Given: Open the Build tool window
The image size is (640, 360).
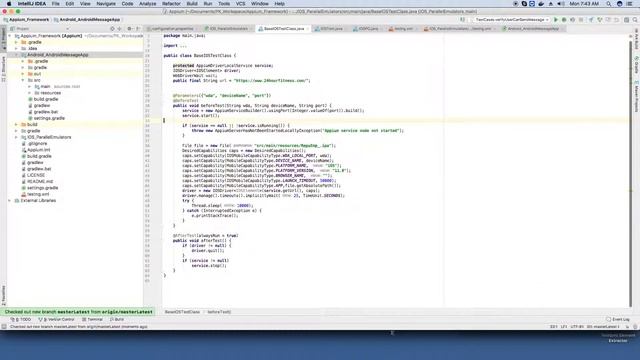Looking at the screenshot, I should click(x=117, y=320).
